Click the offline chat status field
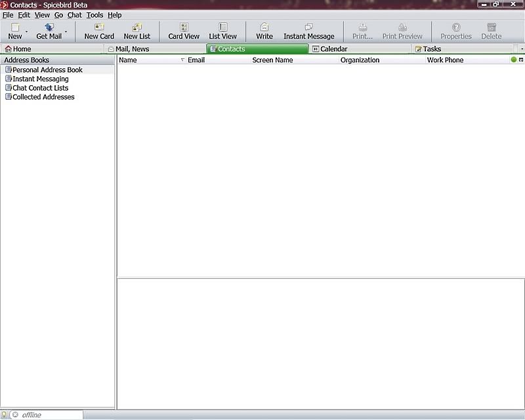525x420 pixels. [47, 415]
